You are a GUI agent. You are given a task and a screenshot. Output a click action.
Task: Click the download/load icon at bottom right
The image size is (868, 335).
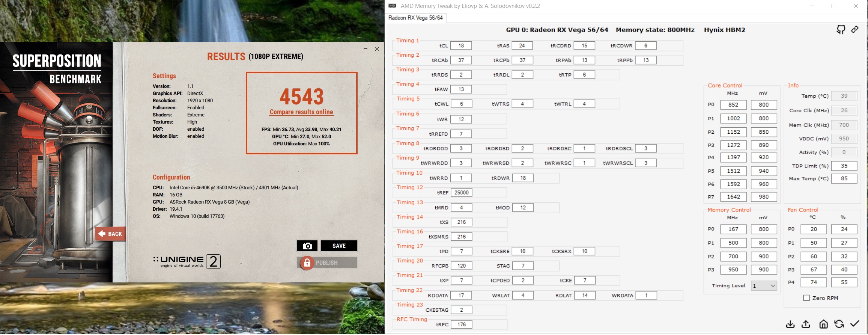(790, 324)
